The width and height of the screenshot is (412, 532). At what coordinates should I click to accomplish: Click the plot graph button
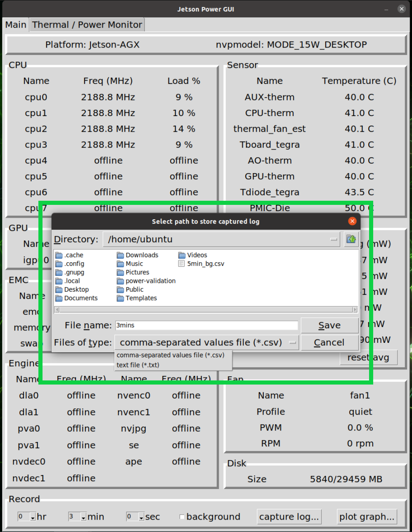367,516
